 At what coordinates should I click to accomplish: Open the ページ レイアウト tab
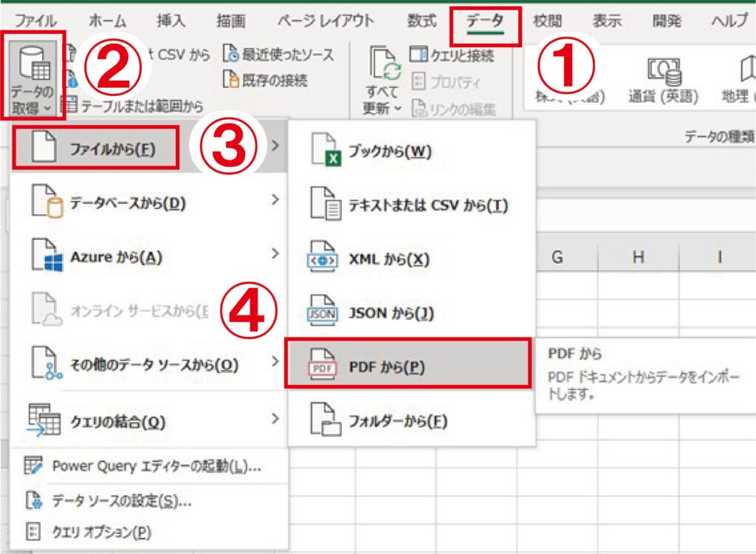326,21
